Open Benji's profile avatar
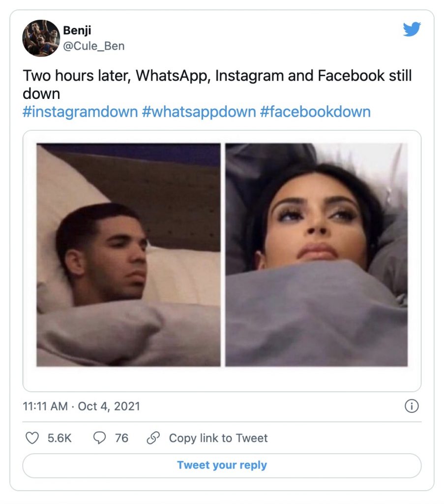 (41, 38)
